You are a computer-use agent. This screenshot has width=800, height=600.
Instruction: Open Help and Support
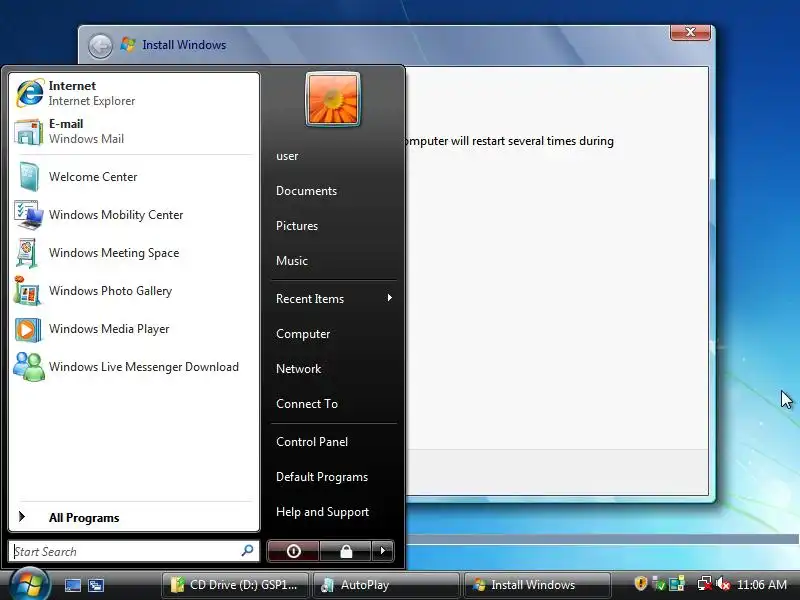pyautogui.click(x=322, y=512)
